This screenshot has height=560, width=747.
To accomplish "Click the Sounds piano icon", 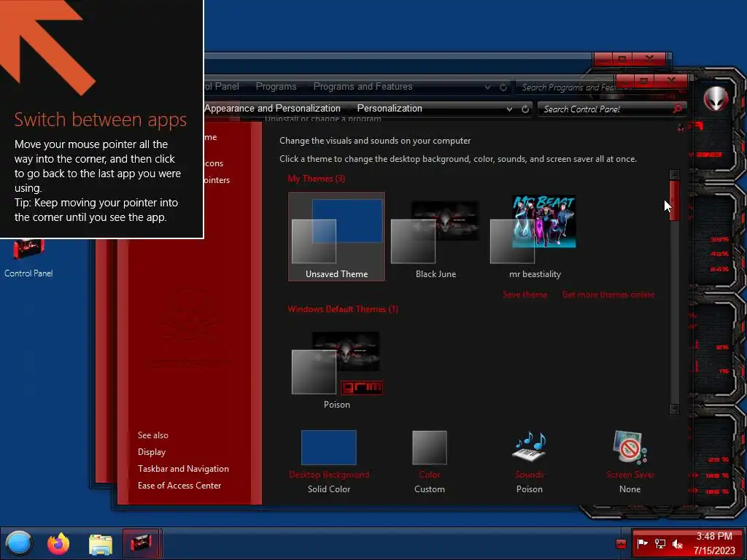I will coord(530,446).
